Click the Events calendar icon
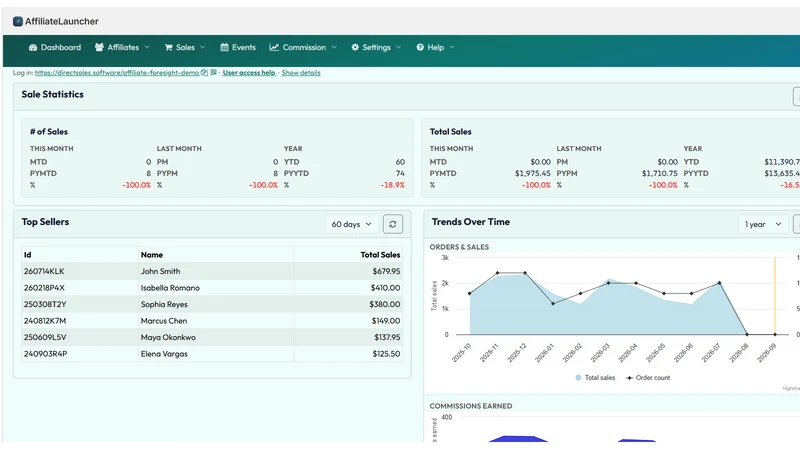 tap(224, 47)
